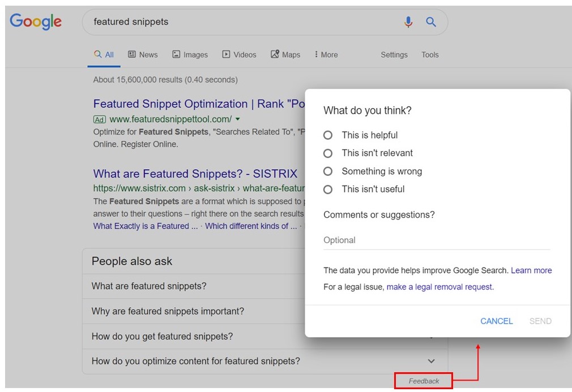Screen dimensions: 572x392
Task: Click the Feedback link below results
Action: pos(424,381)
